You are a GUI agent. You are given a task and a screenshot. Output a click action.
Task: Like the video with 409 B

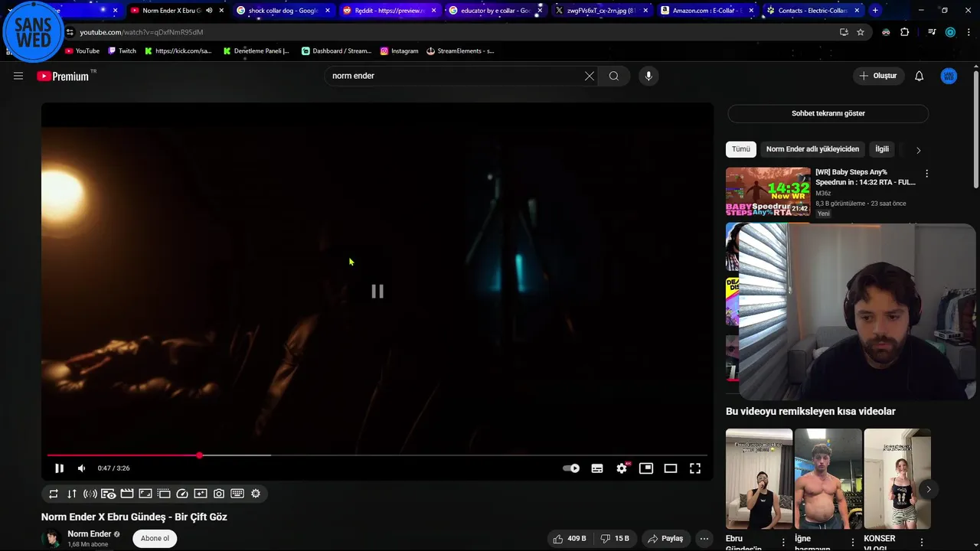570,539
